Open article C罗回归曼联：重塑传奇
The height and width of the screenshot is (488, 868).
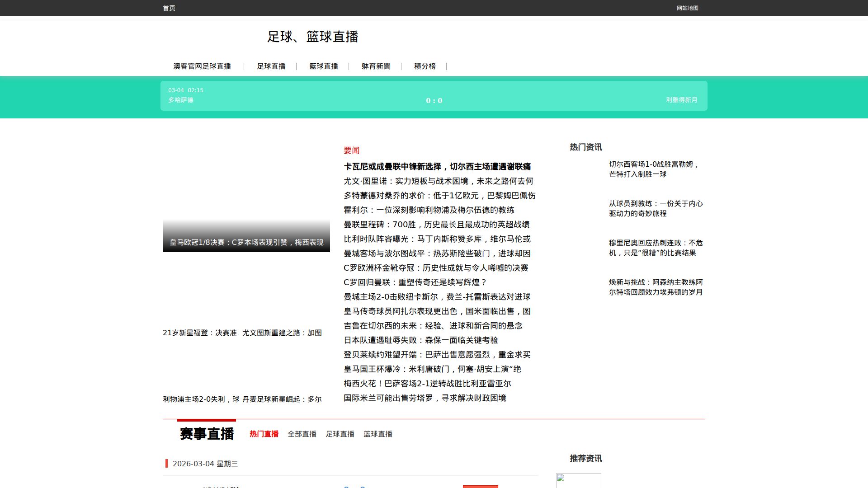click(415, 282)
